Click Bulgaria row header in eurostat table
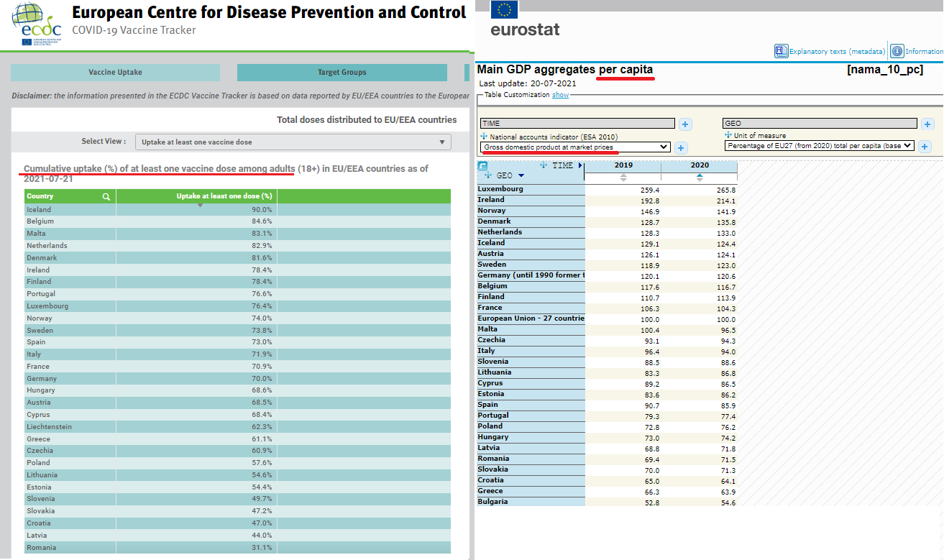Viewport: 944px width, 560px height. coord(531,502)
